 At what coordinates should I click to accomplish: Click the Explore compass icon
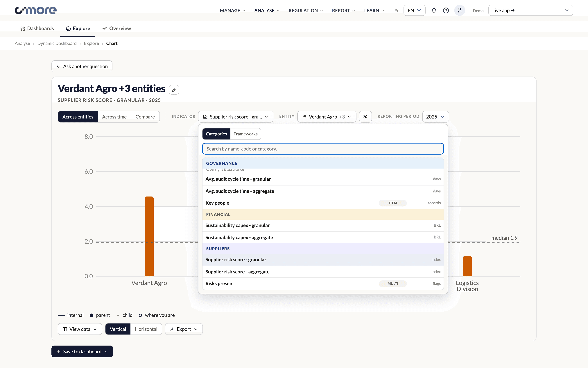[x=69, y=29]
